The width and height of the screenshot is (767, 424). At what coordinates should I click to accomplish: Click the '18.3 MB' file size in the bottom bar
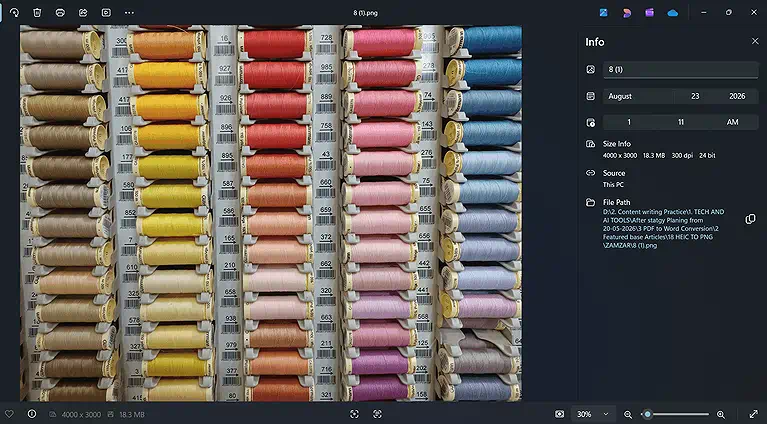132,415
